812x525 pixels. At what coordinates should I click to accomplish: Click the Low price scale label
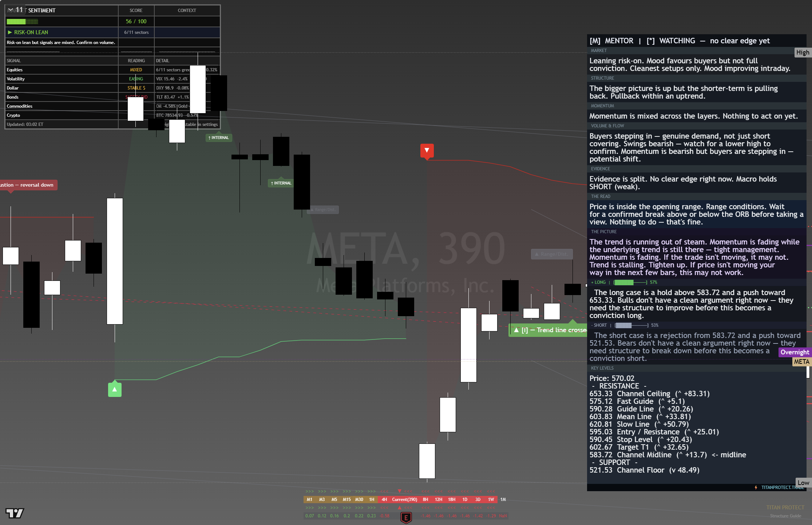tap(803, 482)
